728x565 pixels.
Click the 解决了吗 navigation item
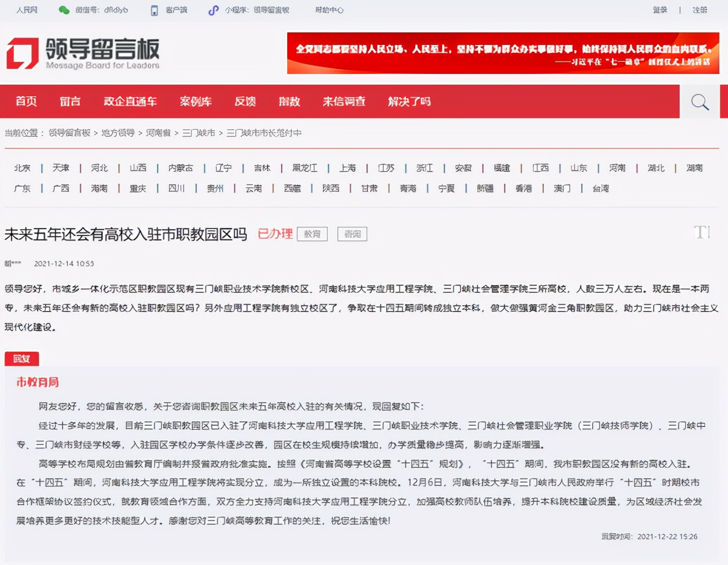[409, 101]
